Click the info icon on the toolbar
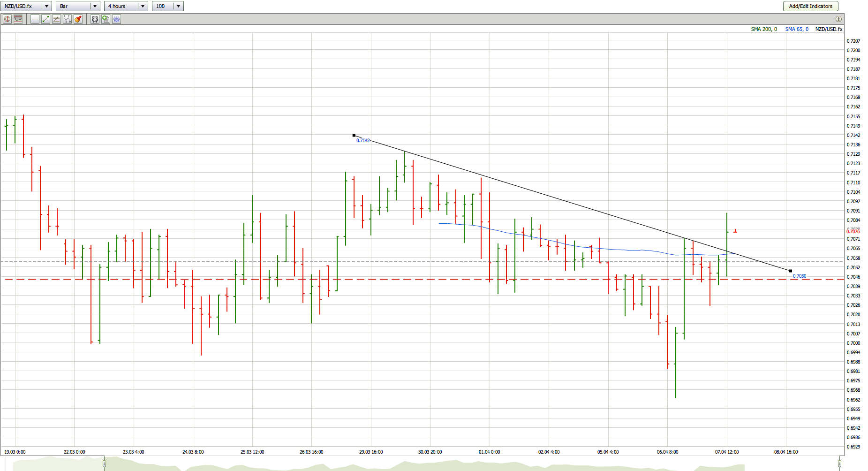 (x=838, y=19)
